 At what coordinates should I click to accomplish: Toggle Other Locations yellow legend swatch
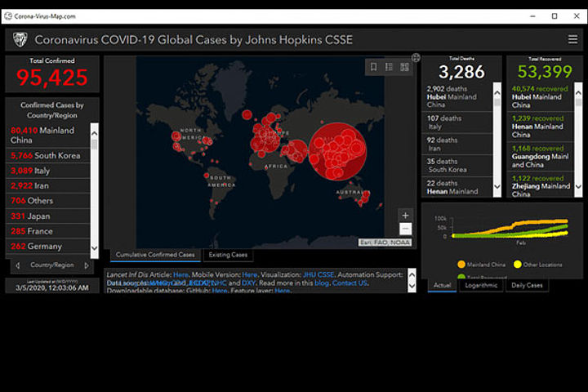tap(518, 265)
